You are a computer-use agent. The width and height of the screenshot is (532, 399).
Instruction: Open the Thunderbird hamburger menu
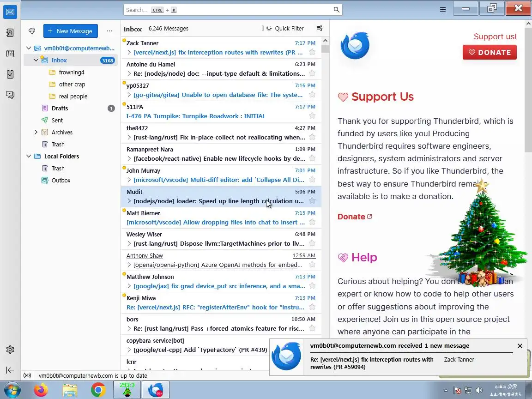pos(443,10)
